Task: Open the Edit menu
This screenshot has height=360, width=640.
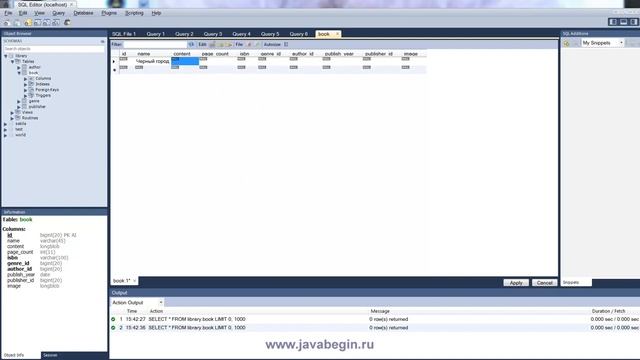Action: [23, 13]
